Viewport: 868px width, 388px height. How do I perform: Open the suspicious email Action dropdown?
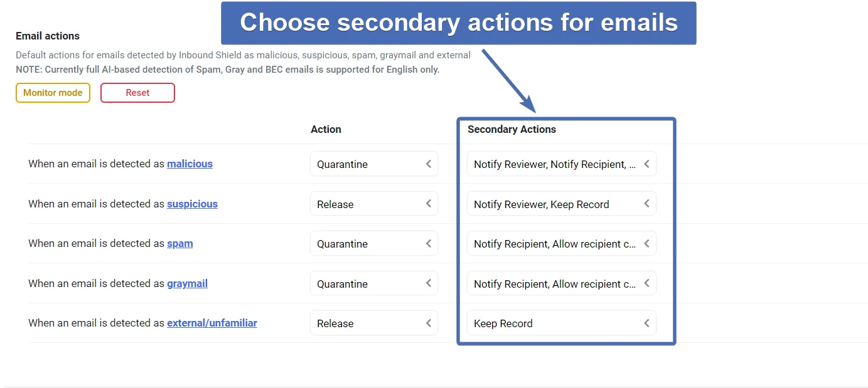[373, 204]
